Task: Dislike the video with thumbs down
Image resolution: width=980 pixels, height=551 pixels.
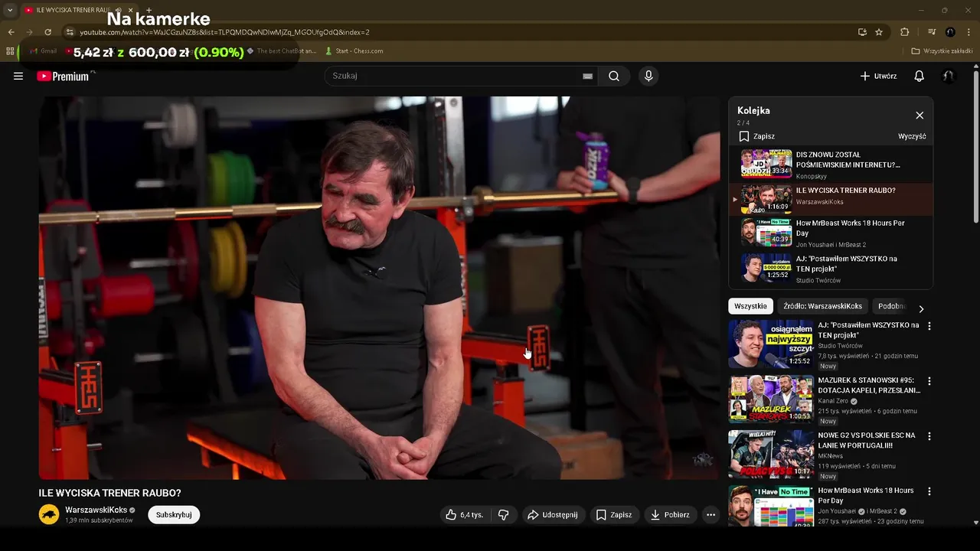Action: [x=503, y=515]
